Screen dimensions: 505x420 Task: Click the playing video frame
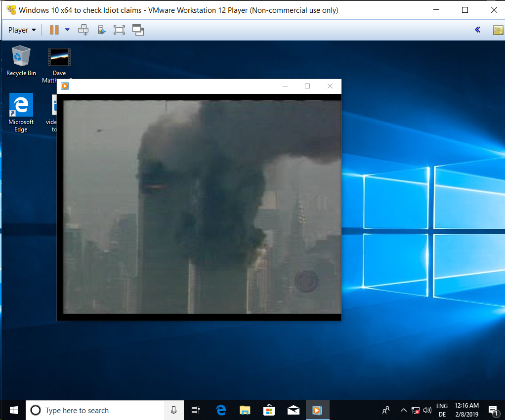tap(202, 207)
